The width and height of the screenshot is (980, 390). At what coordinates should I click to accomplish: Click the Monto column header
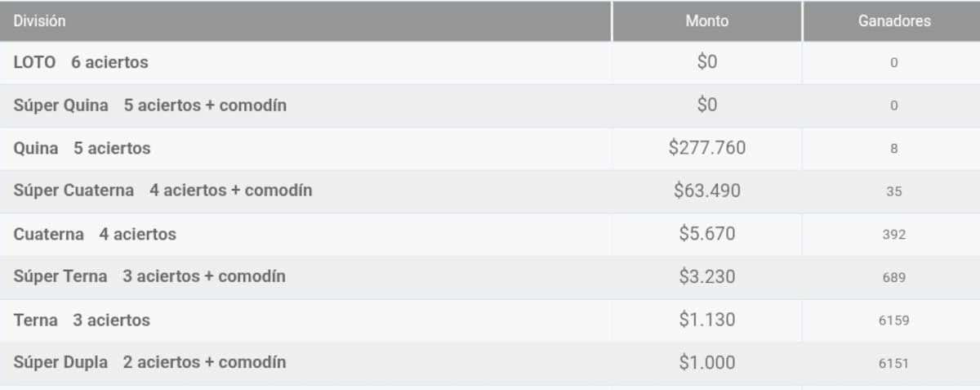pos(706,21)
